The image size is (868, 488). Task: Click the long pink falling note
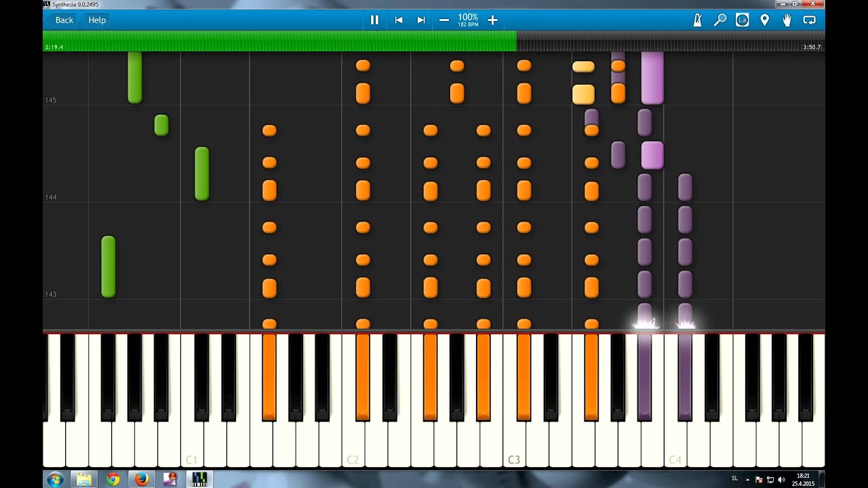pyautogui.click(x=652, y=78)
